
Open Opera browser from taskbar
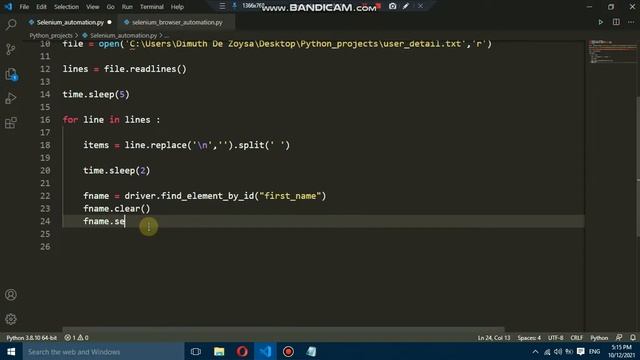tap(242, 351)
